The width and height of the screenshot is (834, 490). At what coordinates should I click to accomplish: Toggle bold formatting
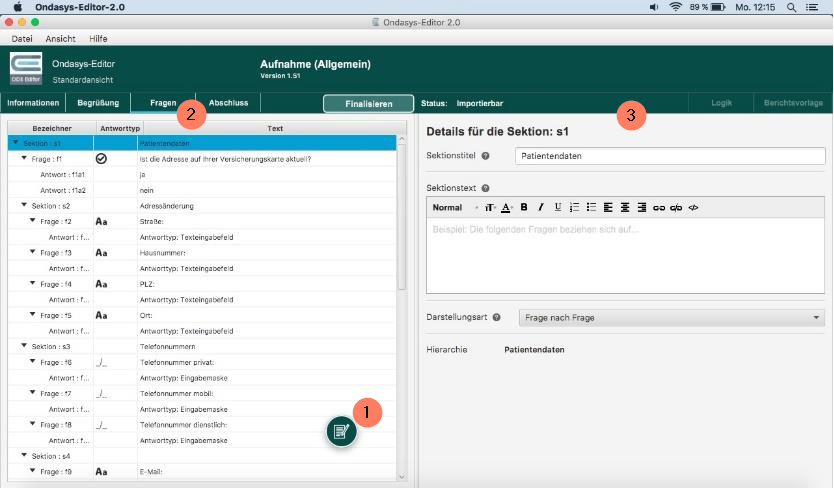524,207
